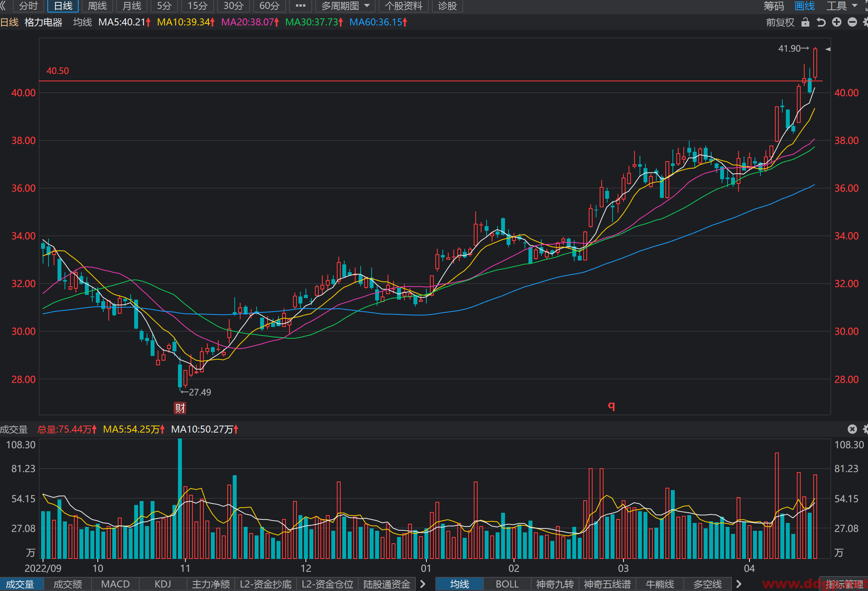Image resolution: width=868 pixels, height=591 pixels.
Task: Expand the 多周期图 dropdown
Action: (345, 6)
